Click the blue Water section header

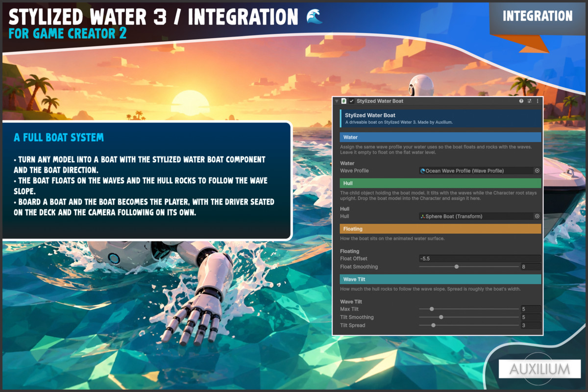[x=441, y=138]
